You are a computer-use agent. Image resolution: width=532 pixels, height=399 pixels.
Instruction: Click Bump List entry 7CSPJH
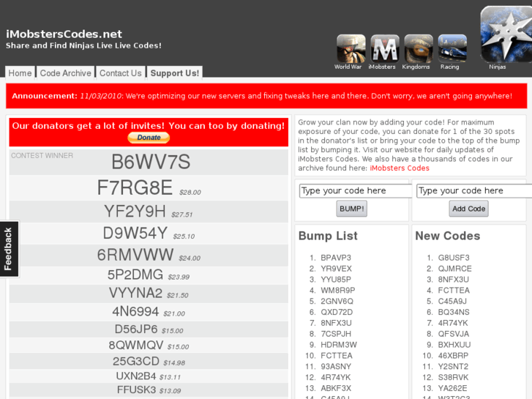pos(336,334)
